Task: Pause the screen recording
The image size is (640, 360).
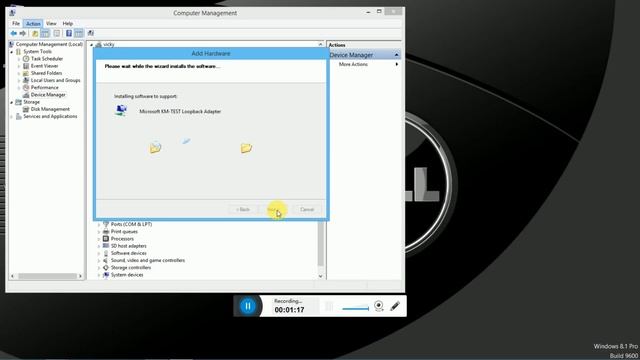Action: [248, 306]
